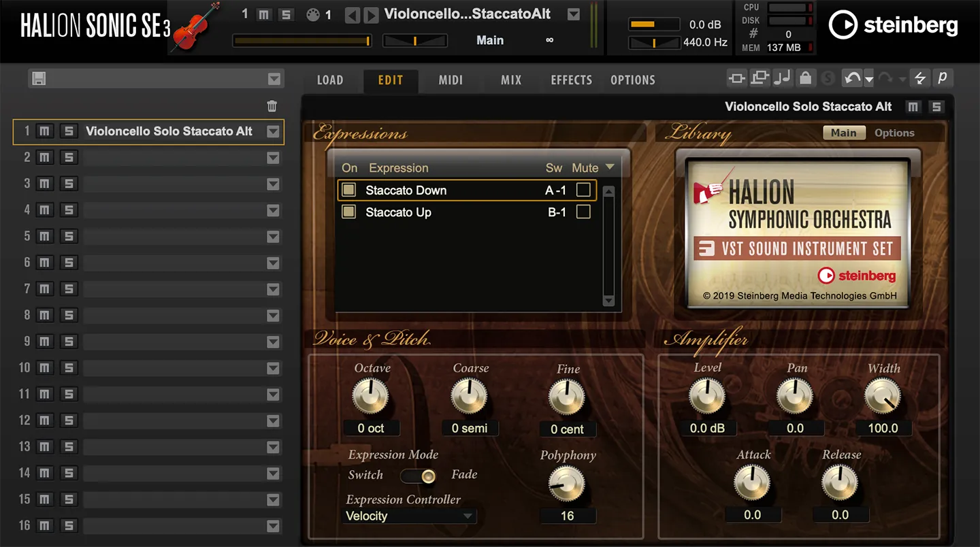Switch to EDIT tab
The height and width of the screenshot is (547, 980).
[x=391, y=80]
